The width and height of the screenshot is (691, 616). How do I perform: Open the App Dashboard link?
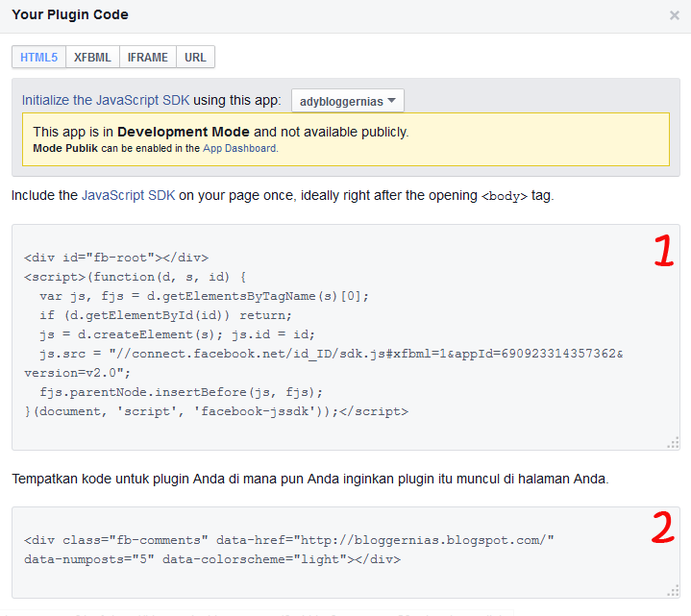tap(240, 149)
